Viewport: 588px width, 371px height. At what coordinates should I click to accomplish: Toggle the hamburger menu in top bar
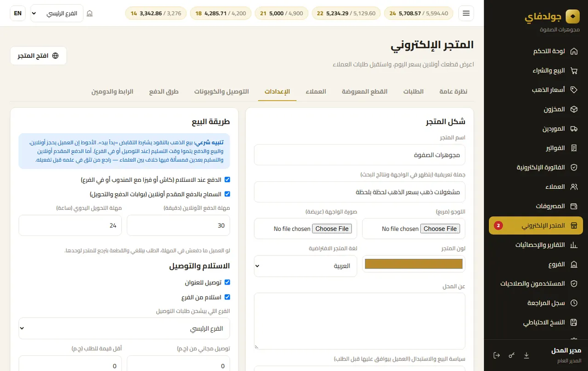[466, 13]
